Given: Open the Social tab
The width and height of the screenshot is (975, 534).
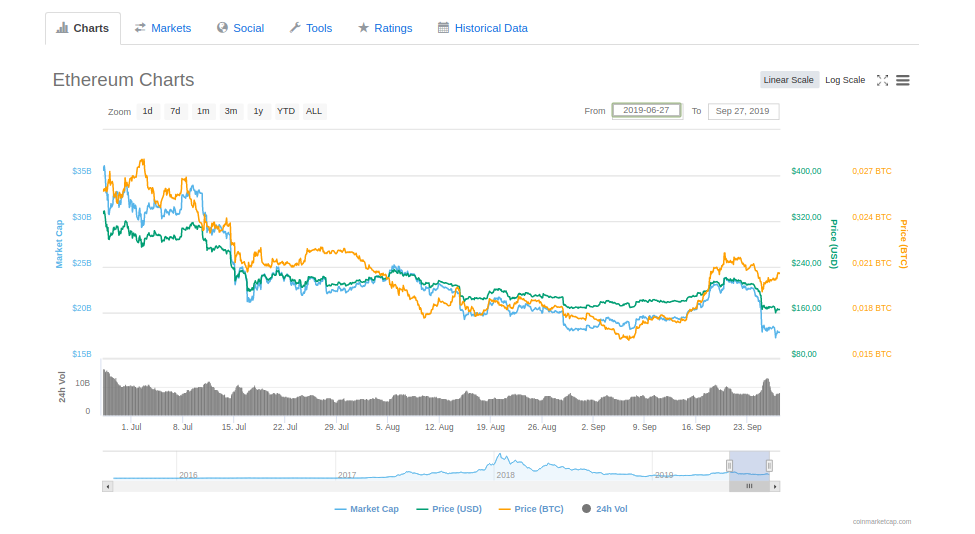Looking at the screenshot, I should click(240, 29).
